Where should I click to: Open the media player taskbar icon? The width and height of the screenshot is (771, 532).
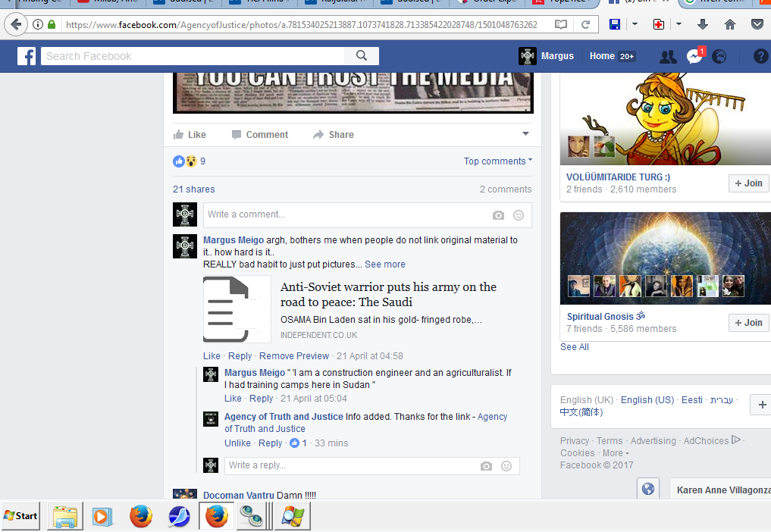(103, 516)
